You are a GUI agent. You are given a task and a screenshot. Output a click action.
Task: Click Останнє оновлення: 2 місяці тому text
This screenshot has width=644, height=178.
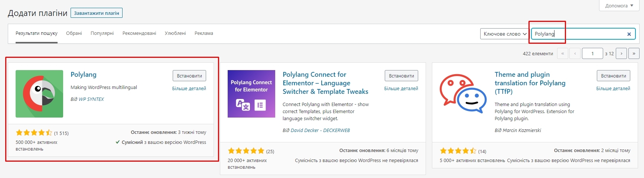tap(592, 151)
